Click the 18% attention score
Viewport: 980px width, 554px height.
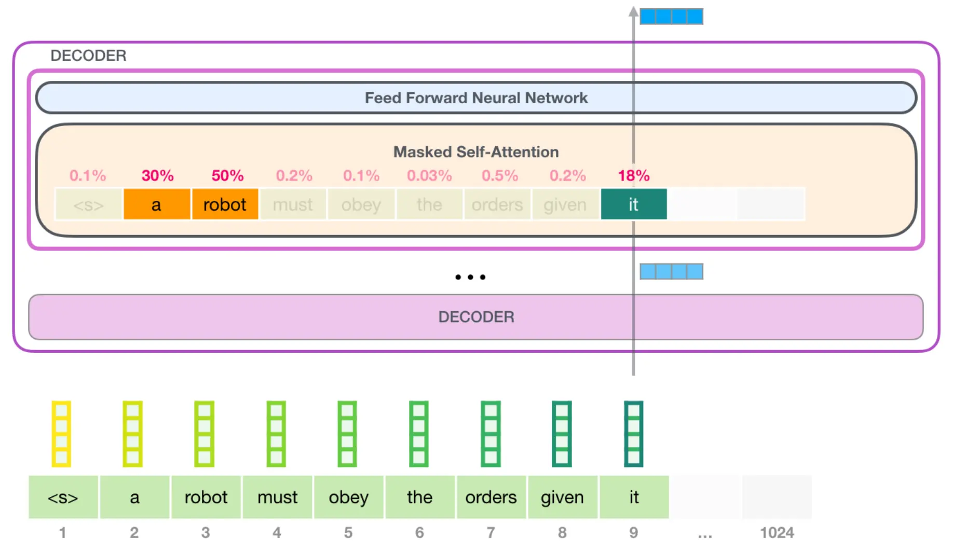634,175
